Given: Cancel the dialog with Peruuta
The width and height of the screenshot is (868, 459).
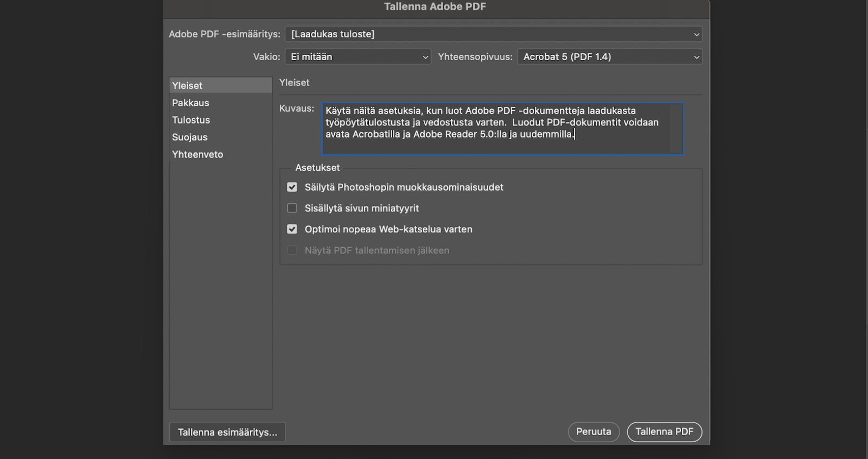Looking at the screenshot, I should (593, 432).
